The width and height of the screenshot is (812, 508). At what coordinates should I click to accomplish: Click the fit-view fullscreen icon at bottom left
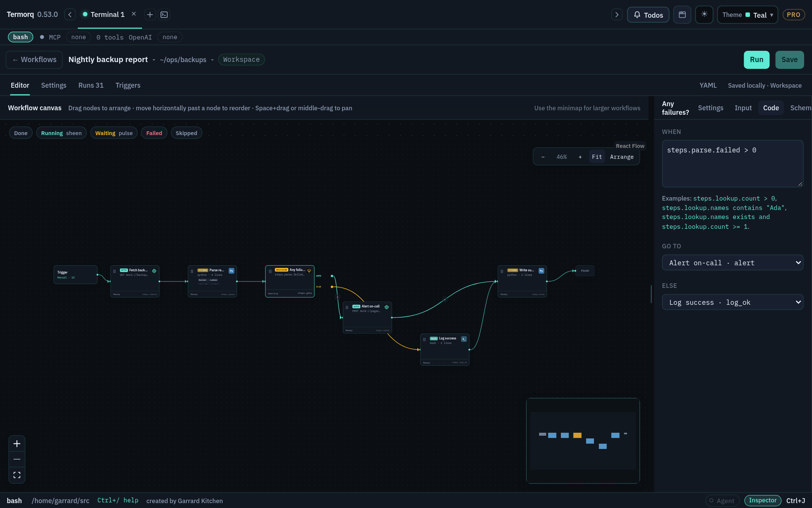coord(17,475)
